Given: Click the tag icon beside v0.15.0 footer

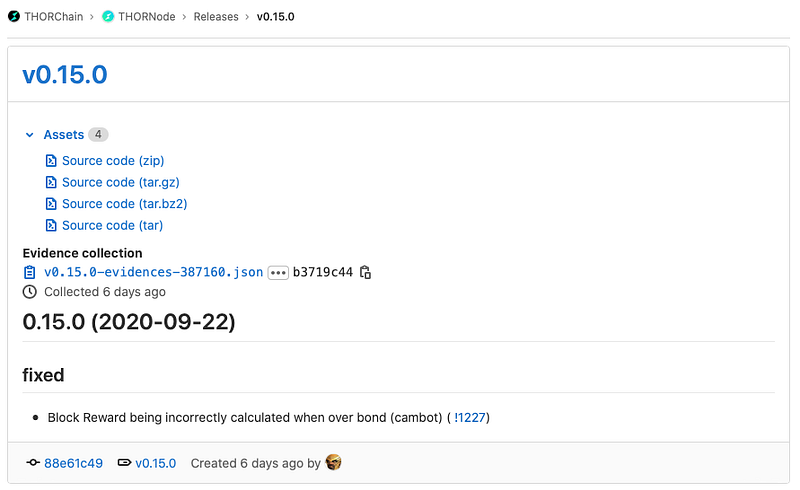Looking at the screenshot, I should (124, 462).
